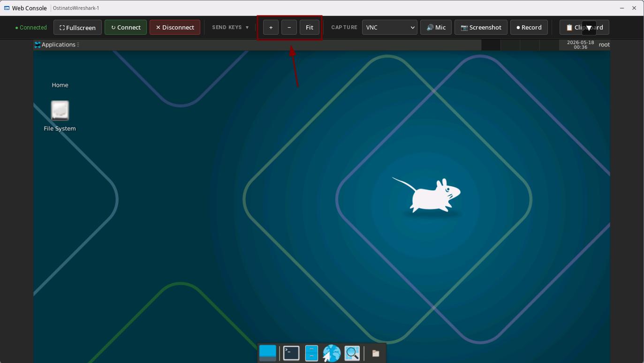This screenshot has height=363, width=644.
Task: Start recording with the Record button
Action: point(529,27)
